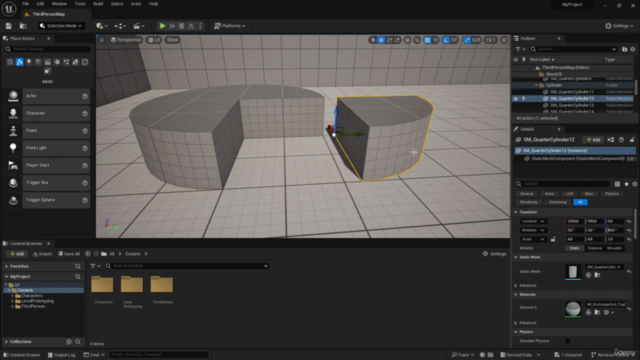Open the Tools menu

pos(80,4)
